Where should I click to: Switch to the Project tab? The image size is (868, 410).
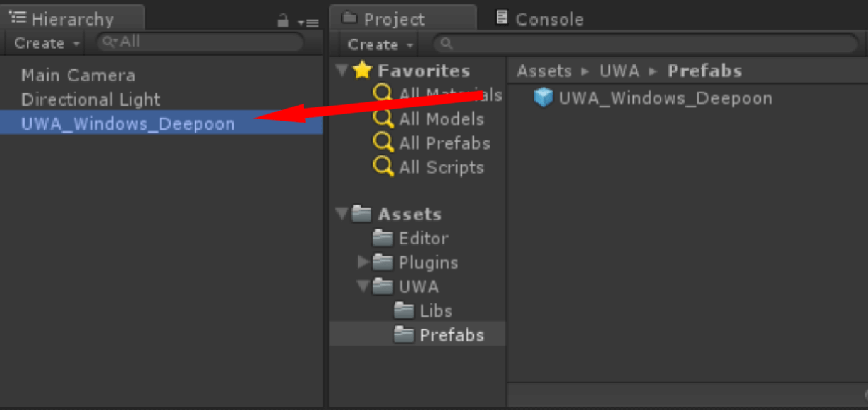coord(393,19)
